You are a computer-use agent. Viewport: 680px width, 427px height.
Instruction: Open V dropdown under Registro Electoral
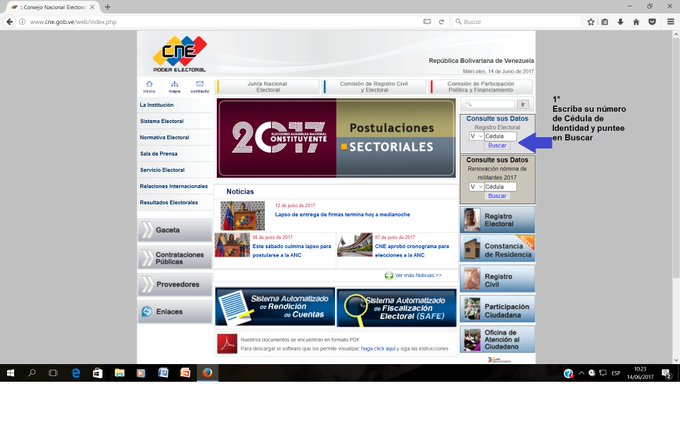(x=476, y=136)
